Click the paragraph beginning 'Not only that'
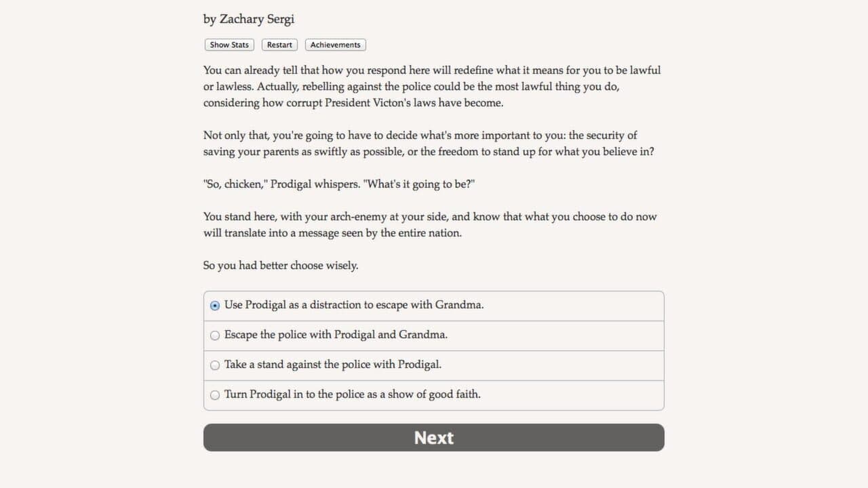This screenshot has width=868, height=488. (429, 144)
